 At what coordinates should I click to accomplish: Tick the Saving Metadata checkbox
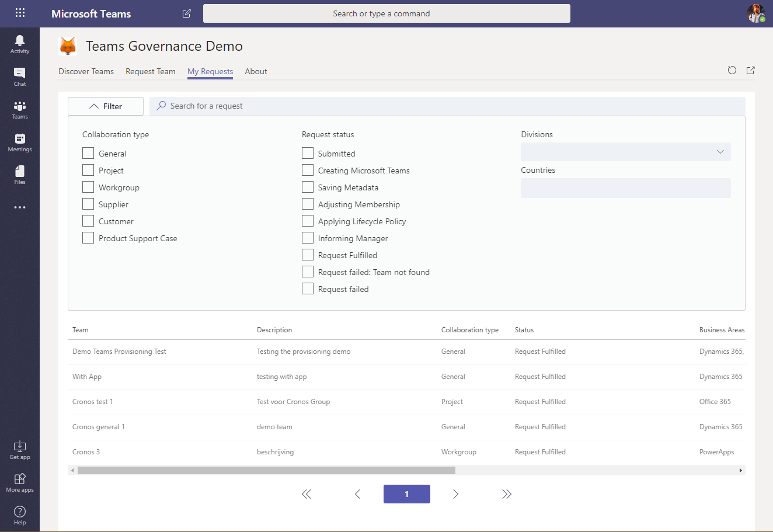tap(308, 187)
